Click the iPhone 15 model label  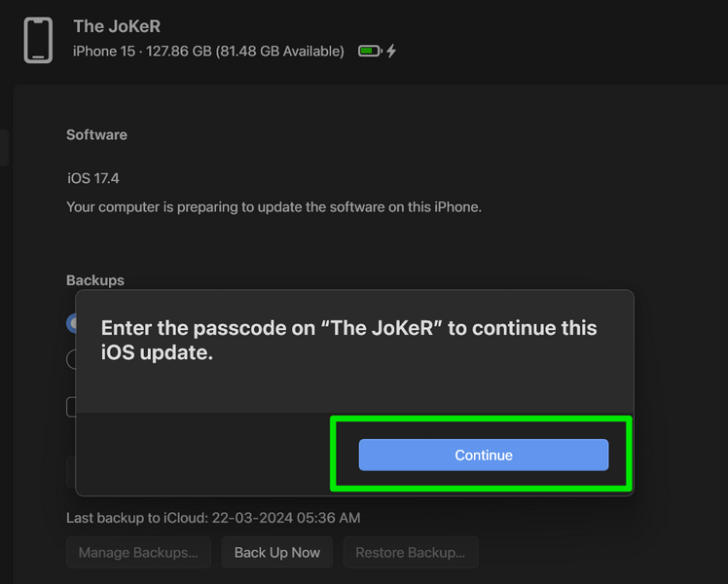[x=104, y=51]
